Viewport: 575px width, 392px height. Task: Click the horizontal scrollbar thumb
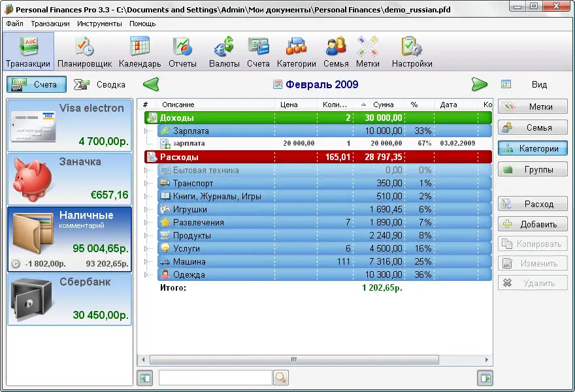[x=294, y=360]
